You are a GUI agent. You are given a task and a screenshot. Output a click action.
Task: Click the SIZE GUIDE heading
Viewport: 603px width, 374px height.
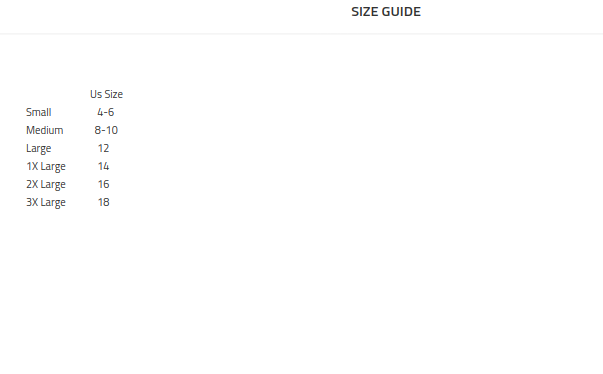tap(386, 12)
